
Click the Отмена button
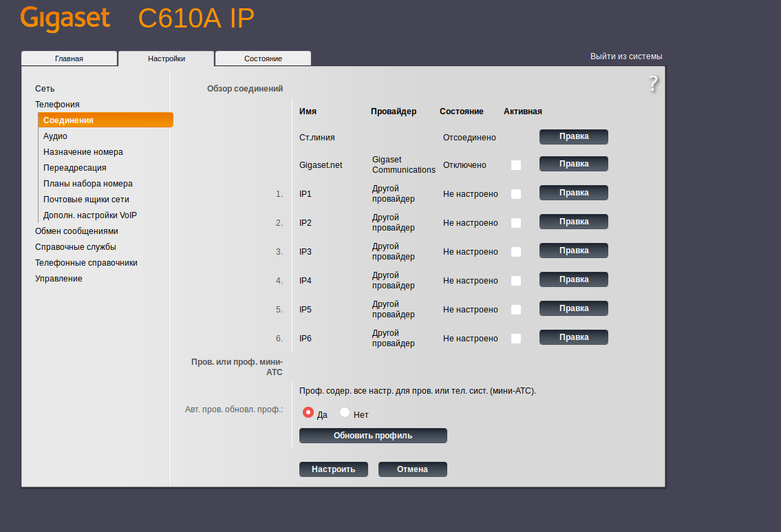coord(412,469)
